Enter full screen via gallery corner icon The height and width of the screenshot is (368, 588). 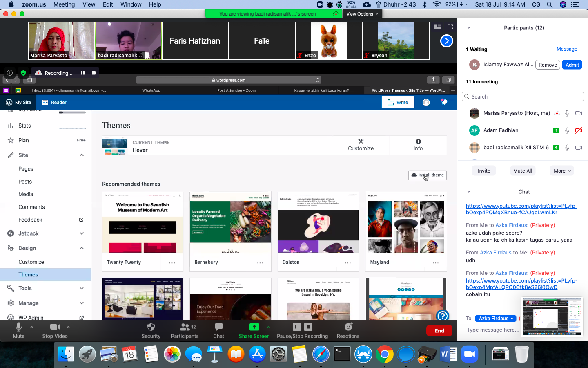(450, 27)
